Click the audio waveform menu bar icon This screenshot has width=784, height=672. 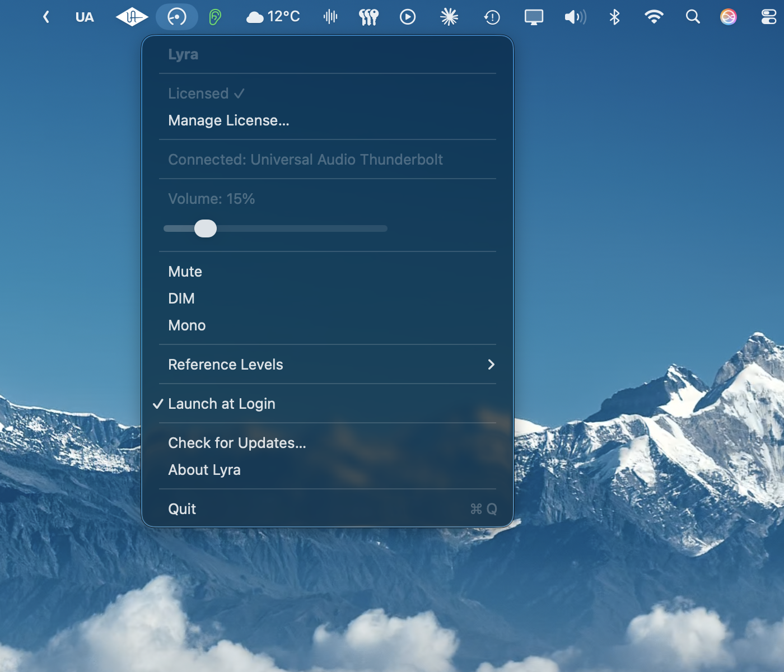[x=330, y=17]
